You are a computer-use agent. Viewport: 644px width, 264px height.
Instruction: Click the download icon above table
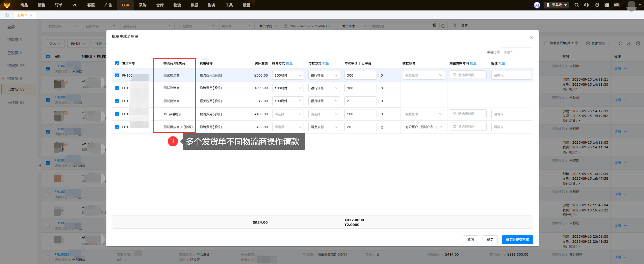click(x=629, y=43)
